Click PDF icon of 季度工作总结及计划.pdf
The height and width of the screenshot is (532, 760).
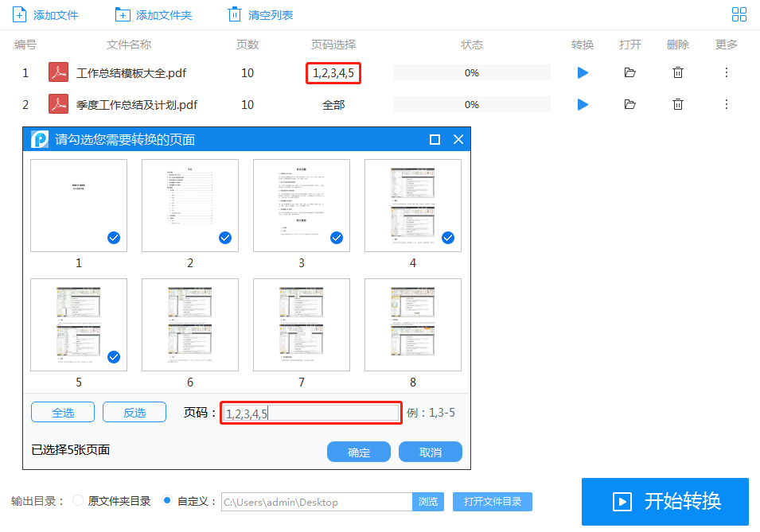(x=58, y=104)
